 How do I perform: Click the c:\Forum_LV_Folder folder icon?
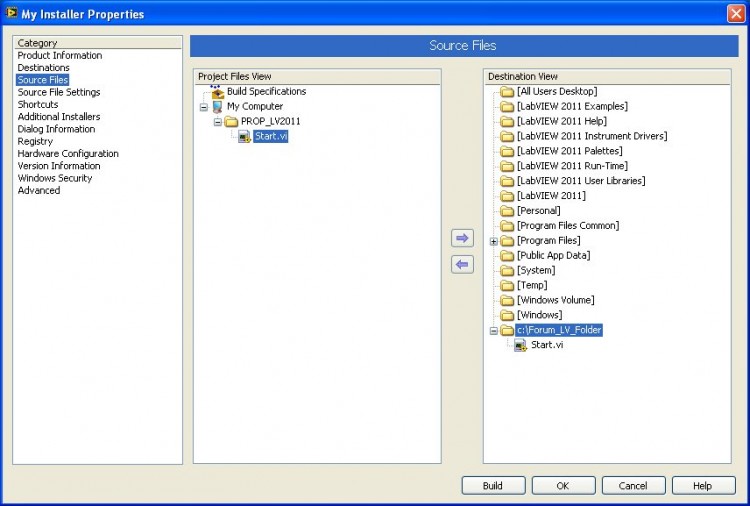tap(507, 330)
